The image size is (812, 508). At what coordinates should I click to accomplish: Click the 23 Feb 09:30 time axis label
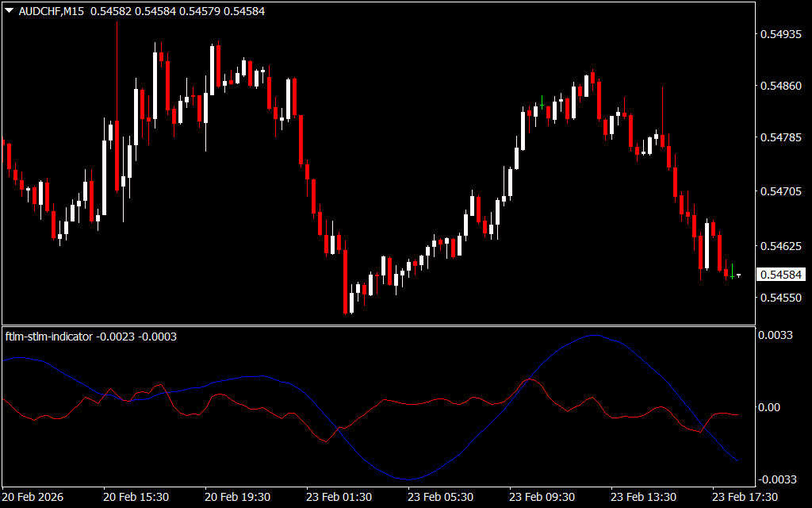pyautogui.click(x=542, y=497)
